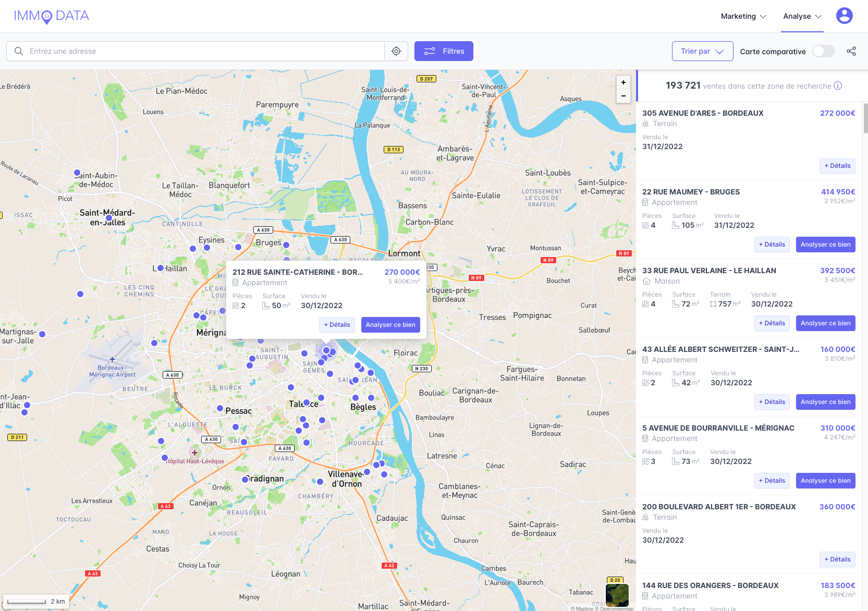This screenshot has width=868, height=611.
Task: Open Détails for 200 Boulevard Albert 1er
Action: [x=837, y=559]
